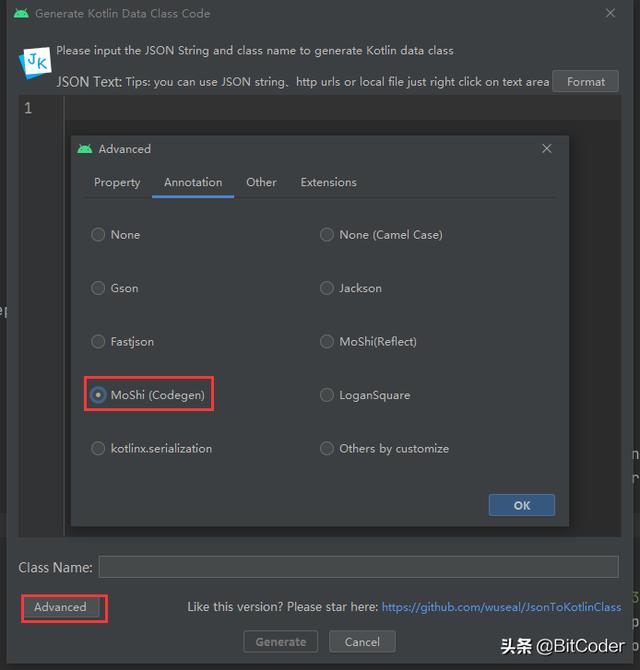Click line number 1 in JSON editor
The height and width of the screenshot is (670, 640).
[x=28, y=108]
